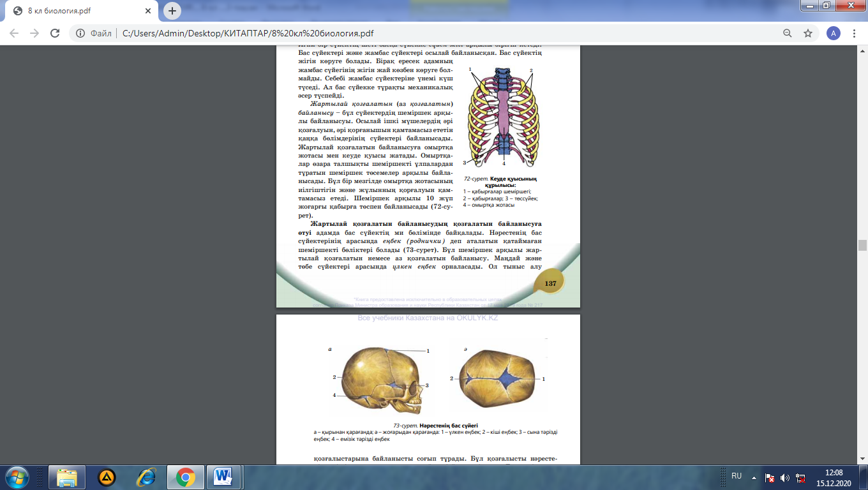Open the network status icon in tray
Screen dimensions: 868x490
pyautogui.click(x=799, y=477)
